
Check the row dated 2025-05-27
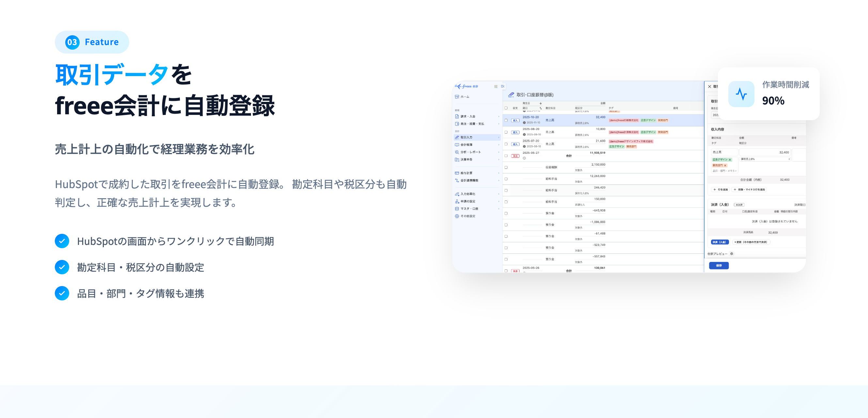[x=506, y=156]
